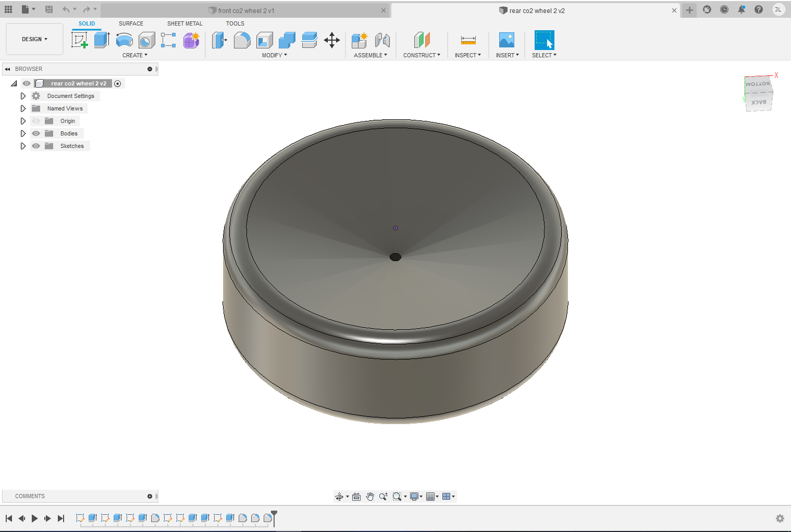Viewport: 791px width, 532px height.
Task: Undo the last action
Action: coord(66,9)
